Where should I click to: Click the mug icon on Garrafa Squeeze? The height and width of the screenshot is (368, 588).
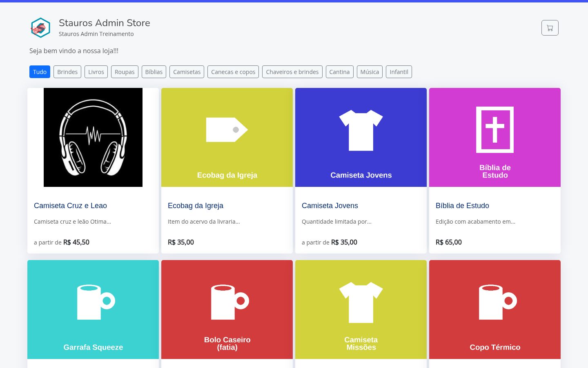point(96,302)
